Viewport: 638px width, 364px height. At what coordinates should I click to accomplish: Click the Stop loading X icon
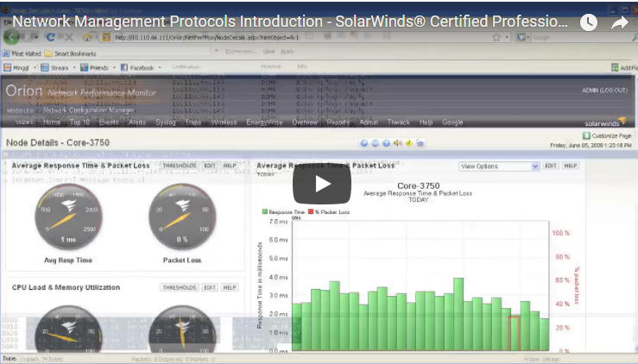click(x=69, y=37)
